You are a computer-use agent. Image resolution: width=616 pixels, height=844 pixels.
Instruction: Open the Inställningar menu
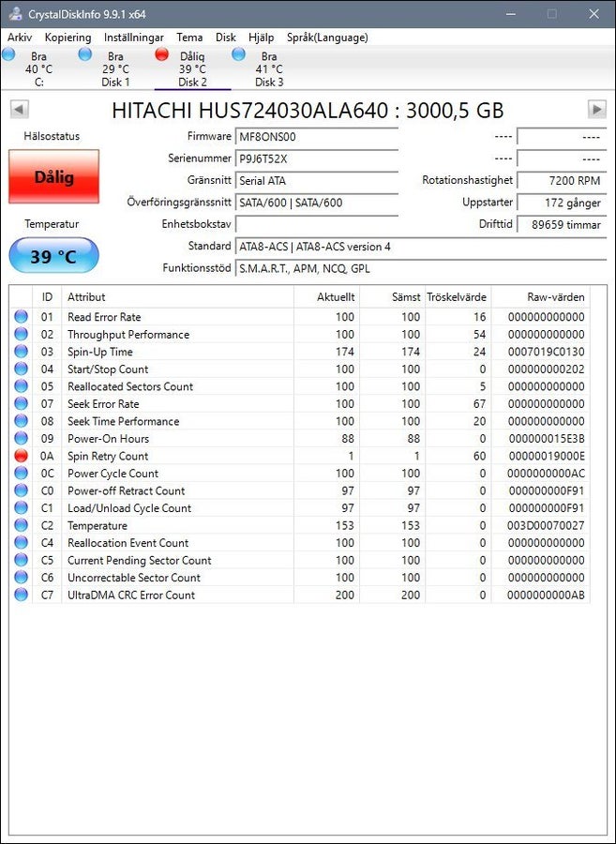tap(134, 38)
